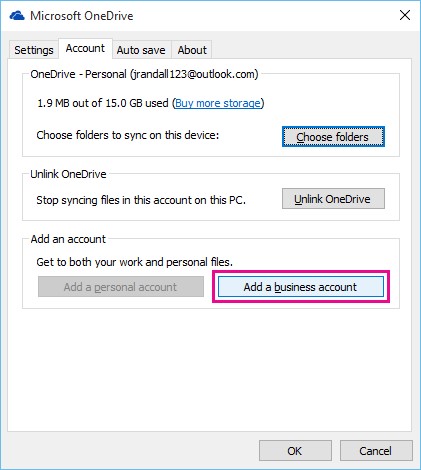Click the Microsoft OneDrive window title
The image size is (421, 470).
pyautogui.click(x=82, y=16)
